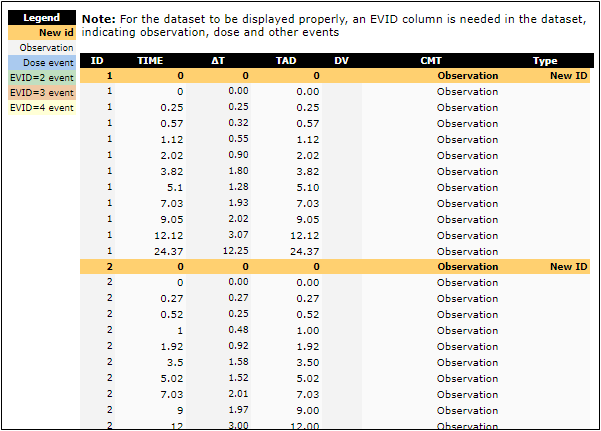Select bold 'Observation' in the ID 2 highlighted row

coord(468,266)
